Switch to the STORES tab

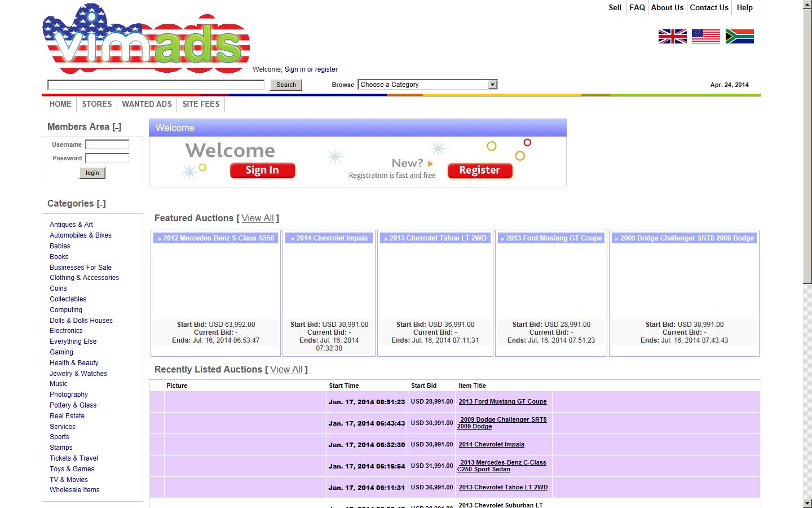point(96,104)
